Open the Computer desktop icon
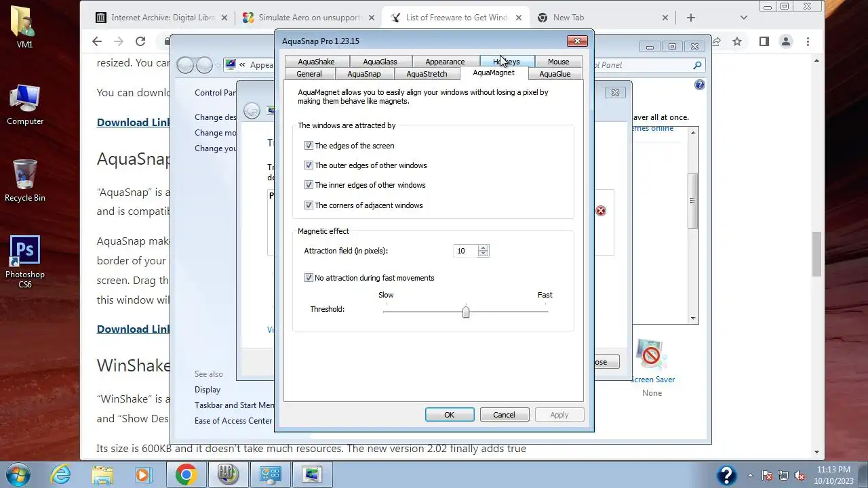 (x=25, y=105)
